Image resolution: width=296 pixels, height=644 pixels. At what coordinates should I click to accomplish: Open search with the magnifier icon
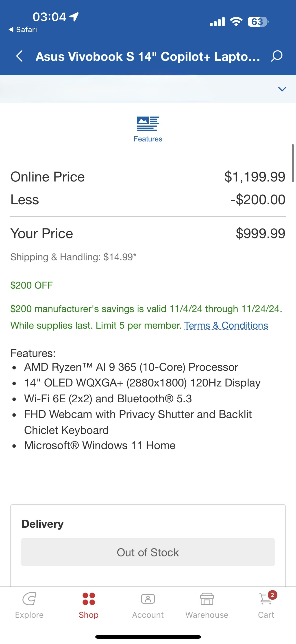[277, 56]
